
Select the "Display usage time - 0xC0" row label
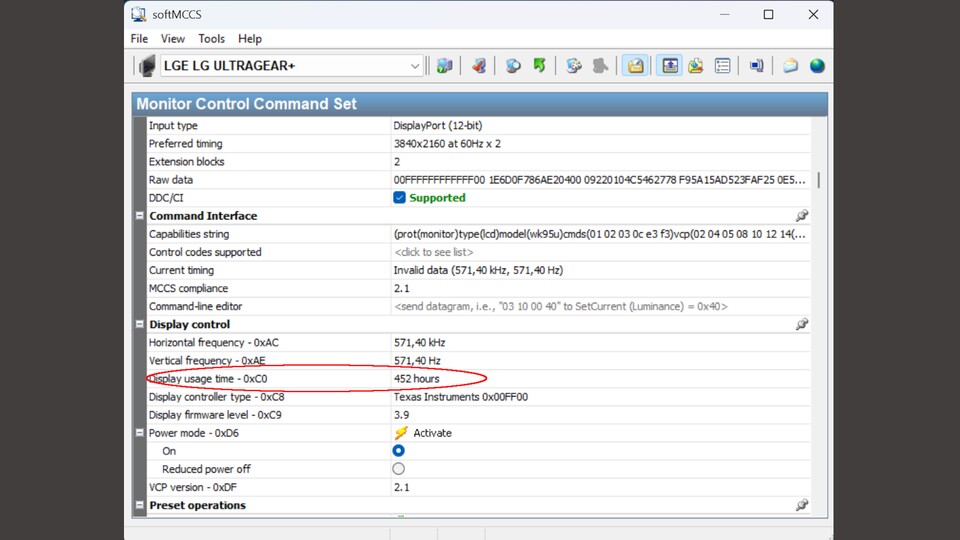click(208, 378)
